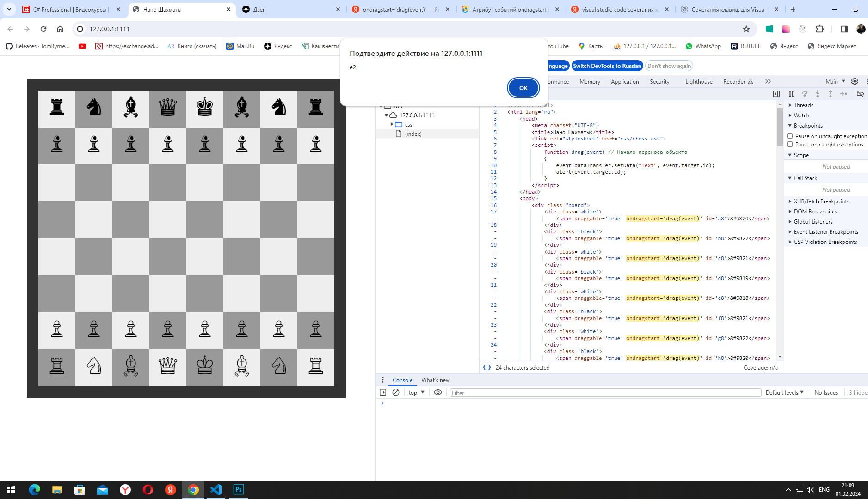
Task: Open the browser extensions puzzle icon
Action: pos(819,29)
